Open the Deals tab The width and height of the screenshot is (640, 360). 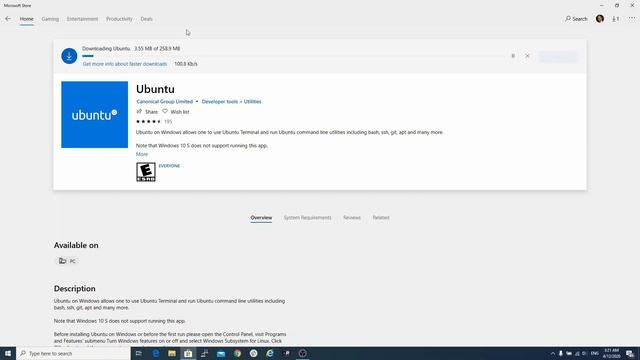[147, 19]
